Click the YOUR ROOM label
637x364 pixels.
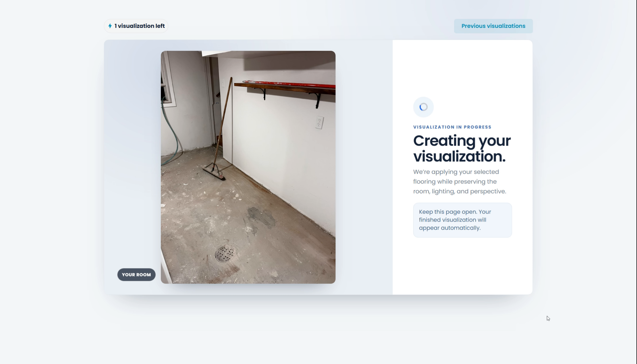pyautogui.click(x=136, y=275)
